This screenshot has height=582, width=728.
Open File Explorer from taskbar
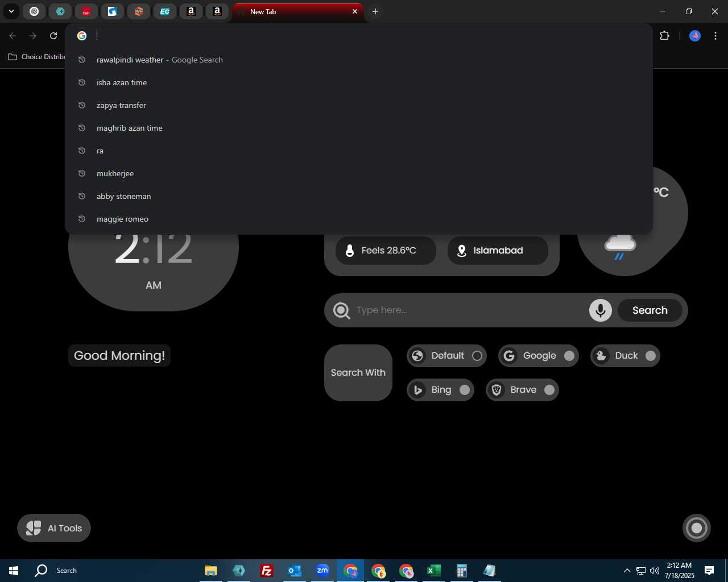coord(211,571)
